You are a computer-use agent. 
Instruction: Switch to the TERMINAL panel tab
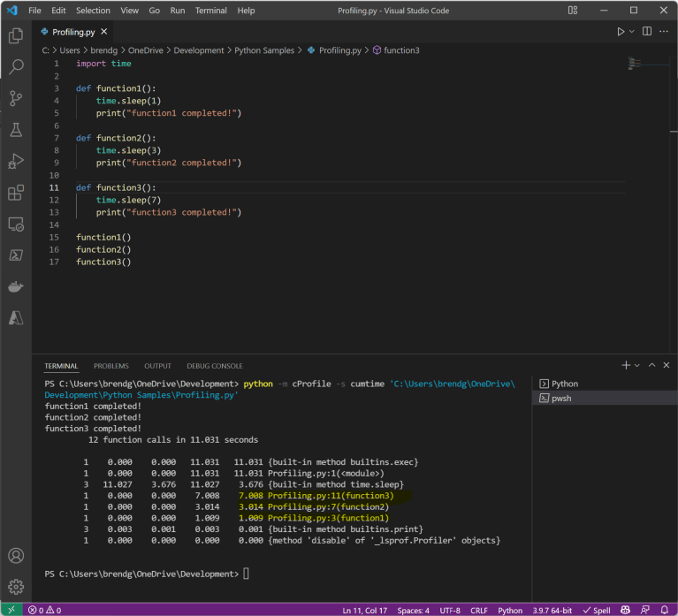point(61,366)
